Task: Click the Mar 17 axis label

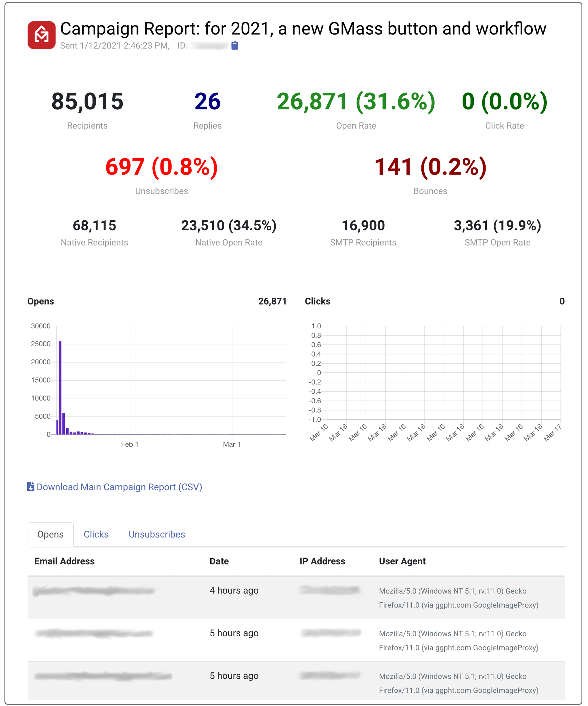Action: point(552,433)
